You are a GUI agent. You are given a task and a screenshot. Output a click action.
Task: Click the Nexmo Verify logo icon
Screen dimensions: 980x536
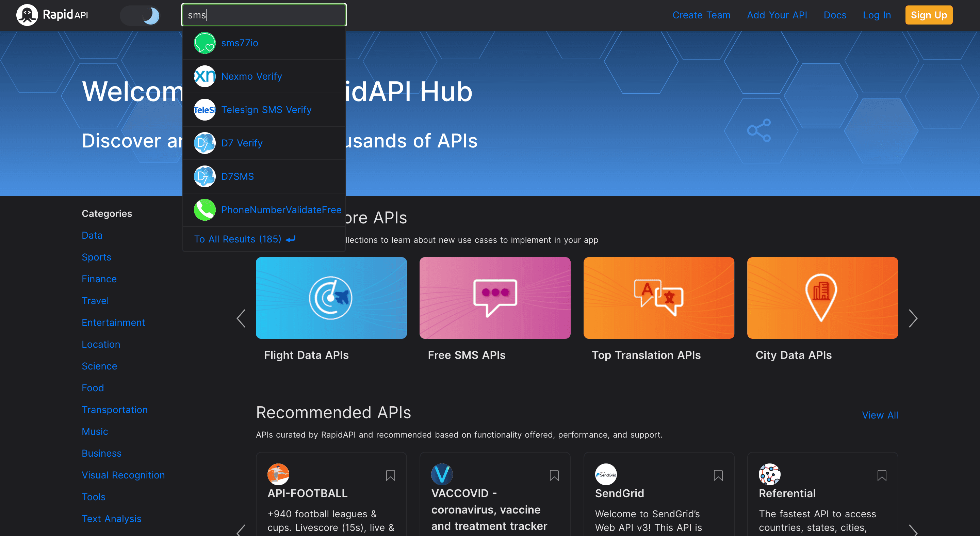205,76
